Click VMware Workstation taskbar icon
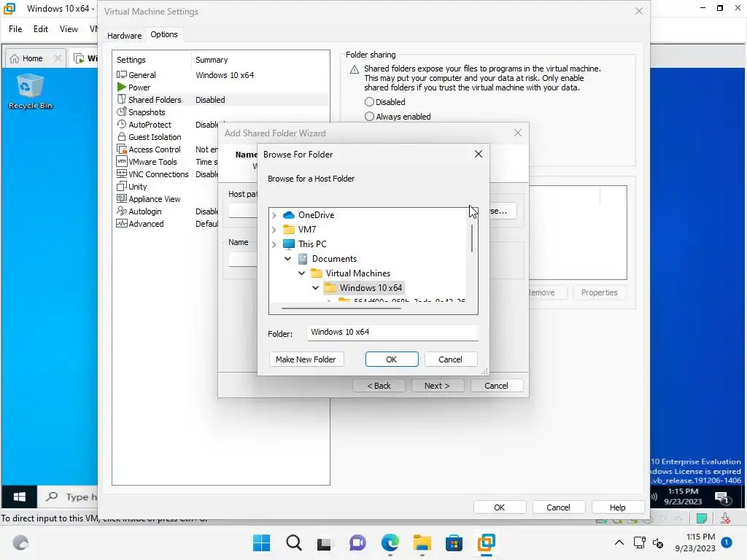The height and width of the screenshot is (560, 747). click(x=486, y=542)
